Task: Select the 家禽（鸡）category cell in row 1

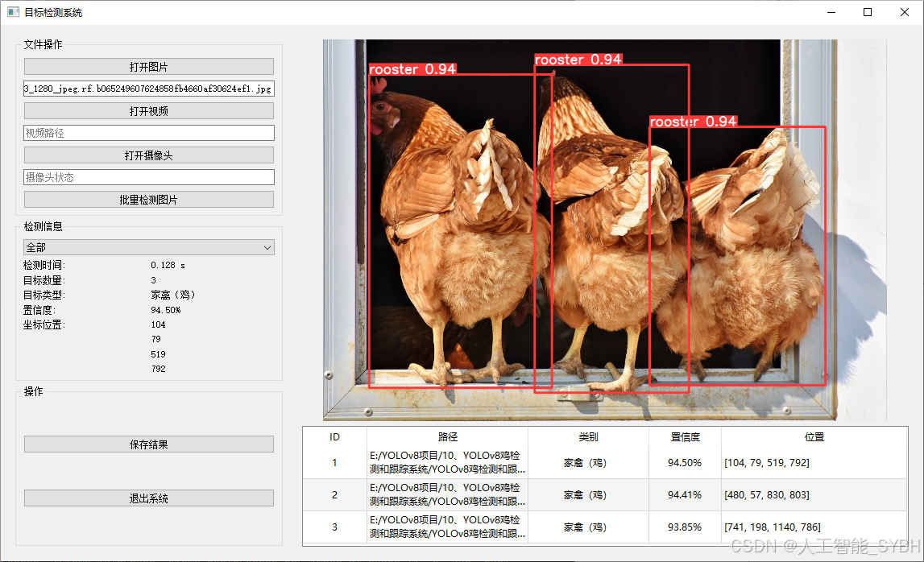Action: 588,462
